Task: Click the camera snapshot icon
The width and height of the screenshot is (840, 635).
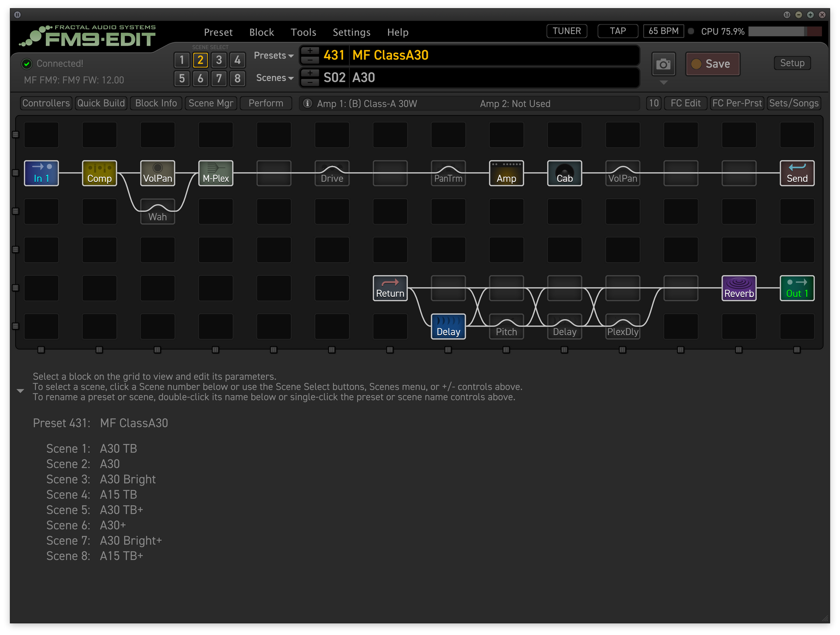Action: coord(663,64)
